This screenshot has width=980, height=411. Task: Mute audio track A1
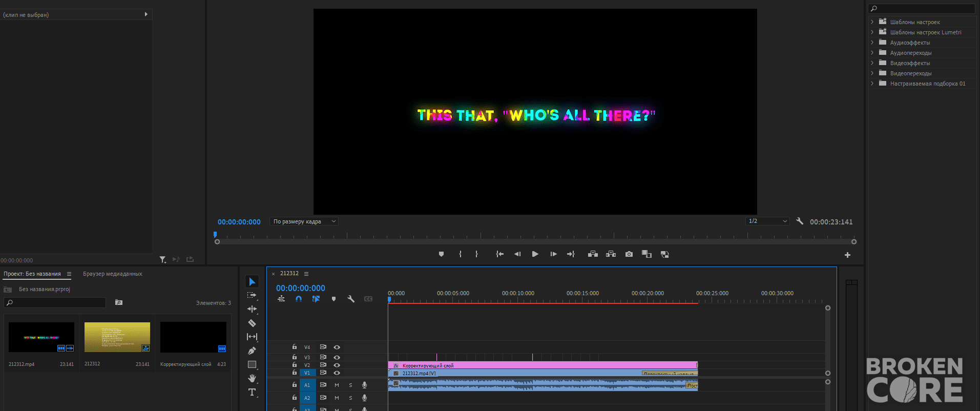(x=337, y=385)
